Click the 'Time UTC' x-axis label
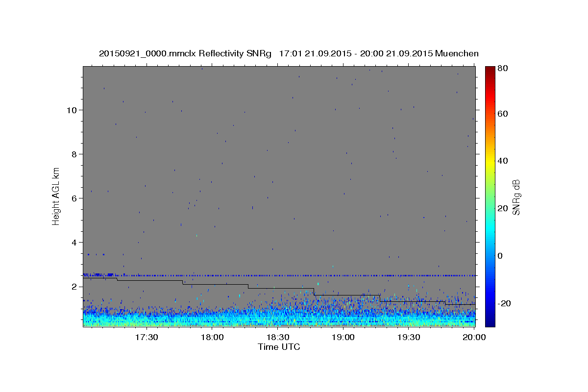 279,347
